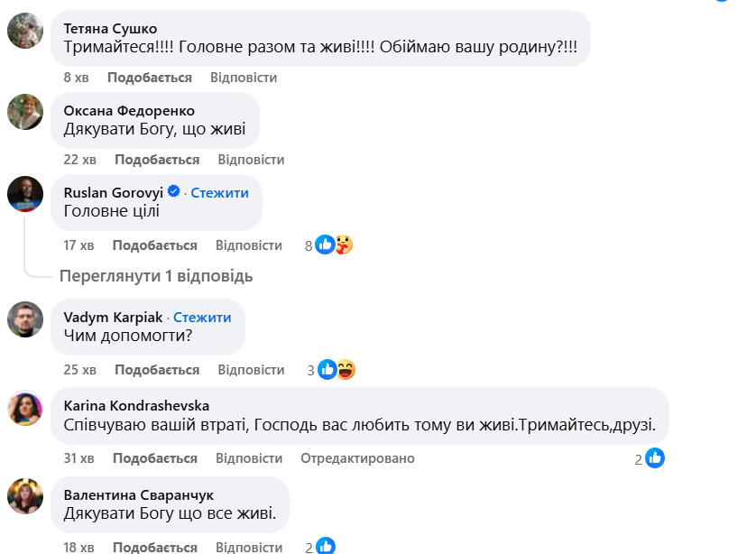756x554 pixels.
Task: Like Оксана Федоренко's comment with Подобається
Action: coord(157,160)
